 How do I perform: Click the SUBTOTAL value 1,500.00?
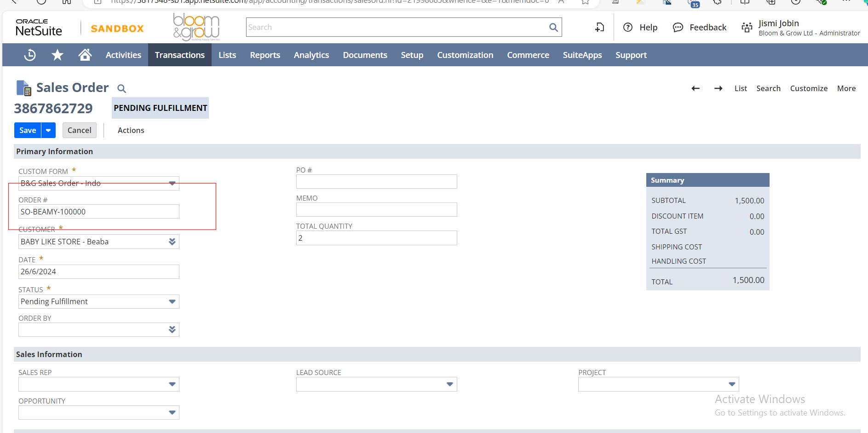tap(749, 201)
